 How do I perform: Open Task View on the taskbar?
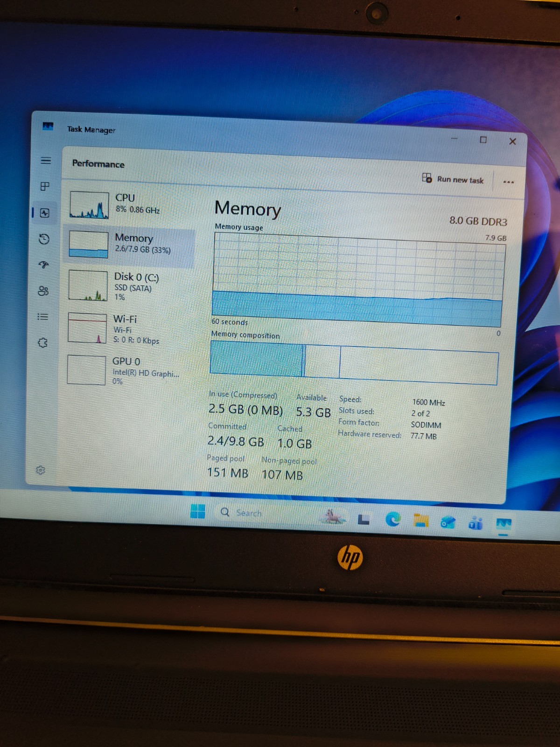click(x=364, y=519)
